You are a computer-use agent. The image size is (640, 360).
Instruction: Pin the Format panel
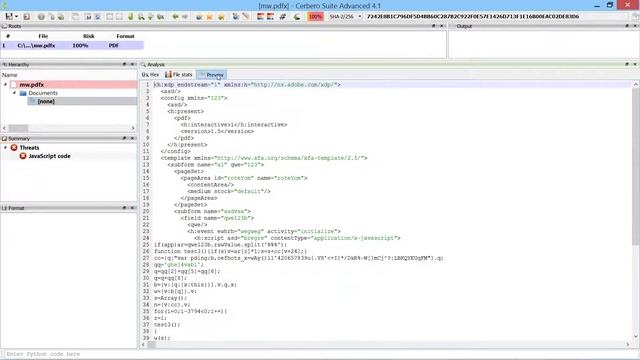pos(124,208)
